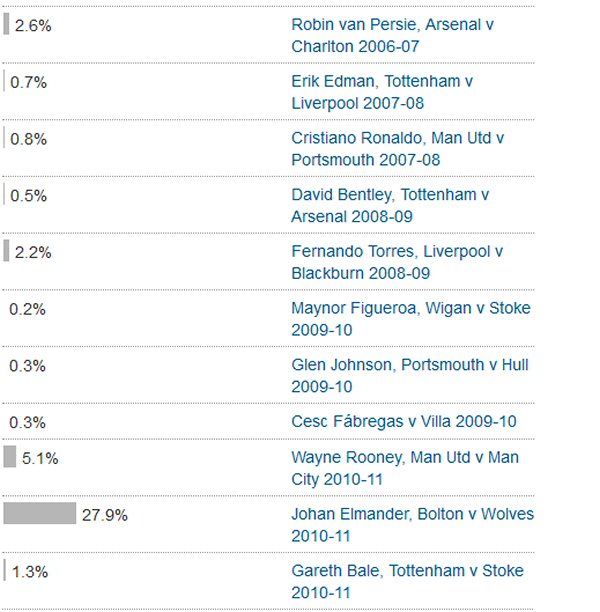Select Glen Johnson Portsmouth v Hull link
The height and width of the screenshot is (612, 600).
(410, 375)
